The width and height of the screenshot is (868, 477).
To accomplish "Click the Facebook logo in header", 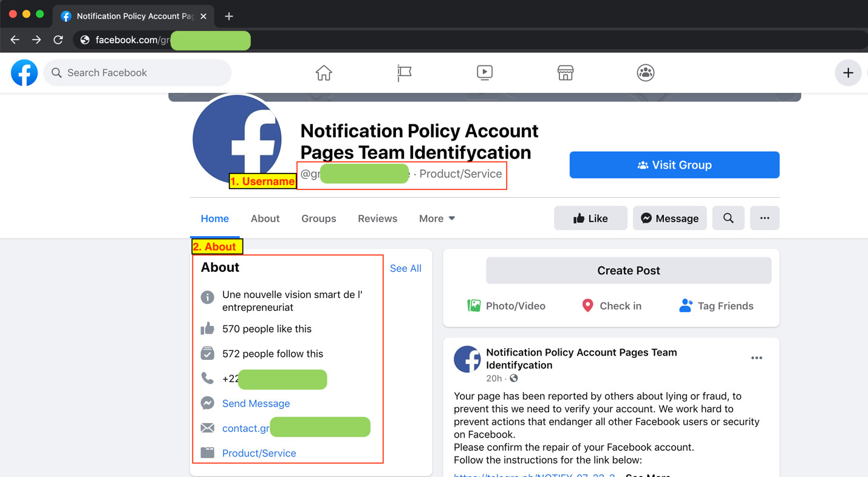I will coord(24,73).
